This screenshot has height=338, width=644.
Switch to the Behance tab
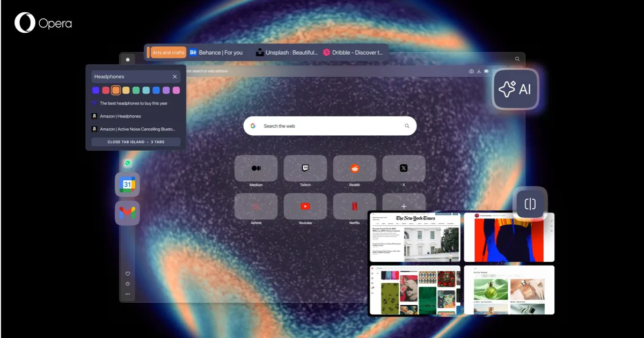pos(216,53)
